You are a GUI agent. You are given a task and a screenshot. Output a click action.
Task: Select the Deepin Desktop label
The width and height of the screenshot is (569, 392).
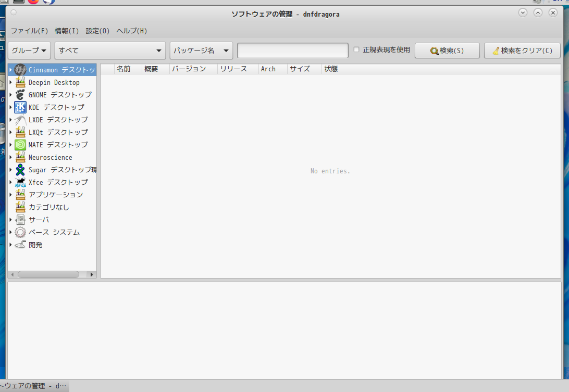(x=54, y=82)
